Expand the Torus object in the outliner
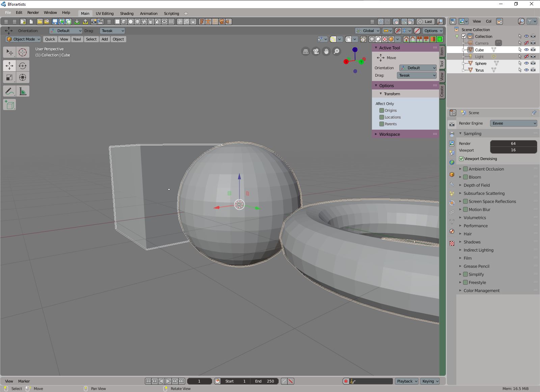 tap(463, 70)
